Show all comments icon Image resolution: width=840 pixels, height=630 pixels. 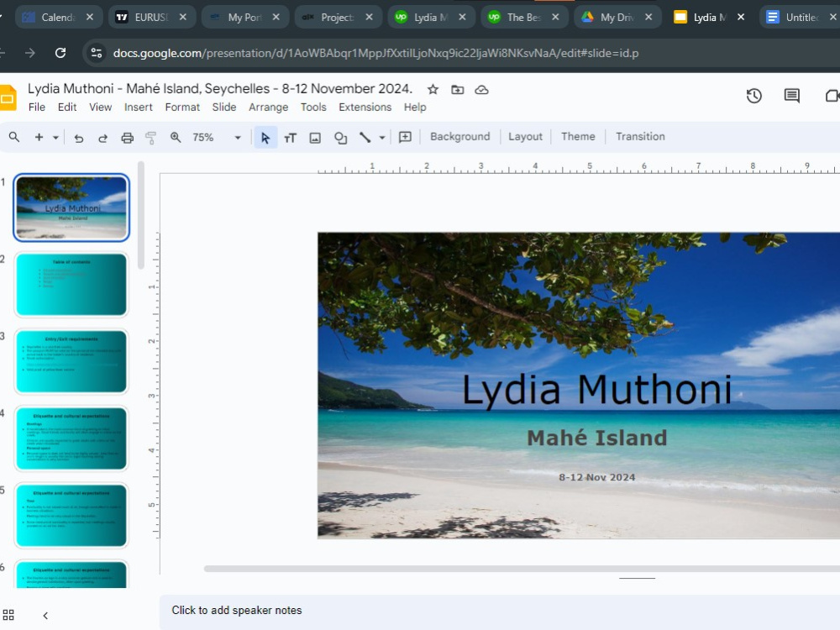pyautogui.click(x=792, y=96)
